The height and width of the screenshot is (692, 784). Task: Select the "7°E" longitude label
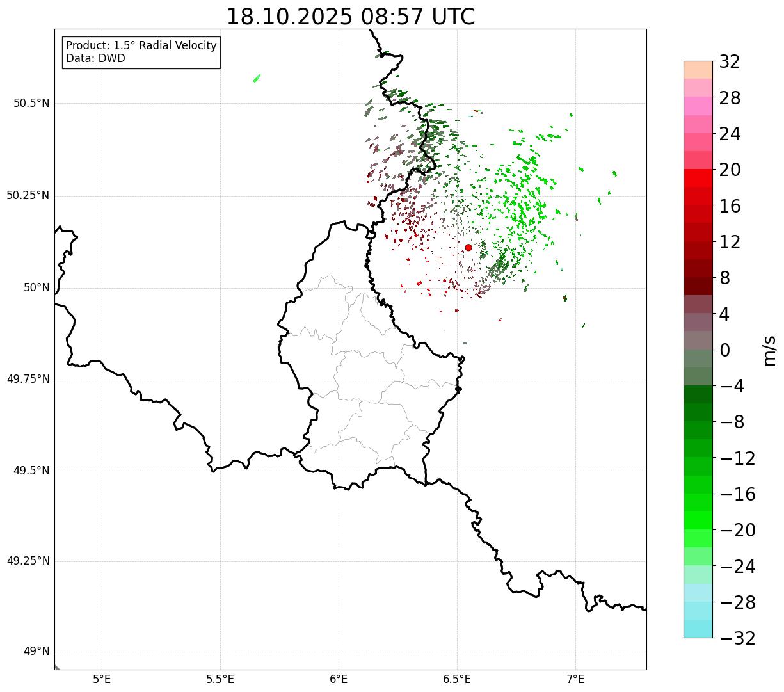click(x=575, y=679)
